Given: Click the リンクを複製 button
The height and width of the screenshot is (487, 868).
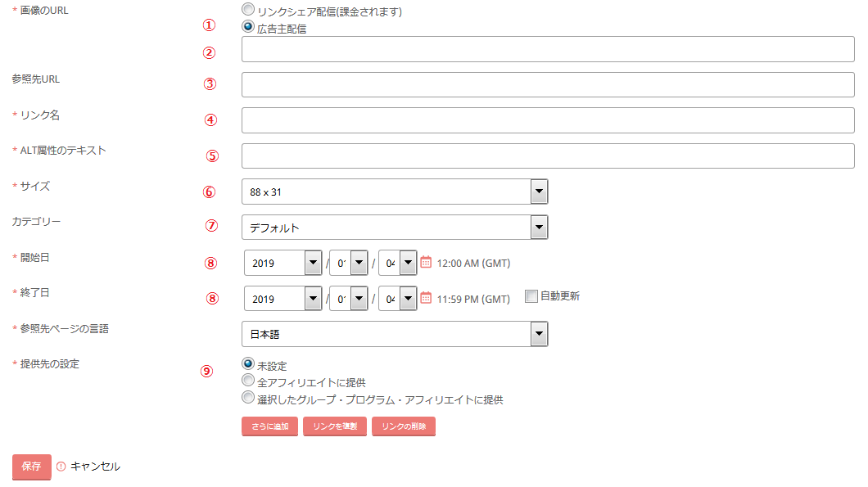Looking at the screenshot, I should [334, 426].
